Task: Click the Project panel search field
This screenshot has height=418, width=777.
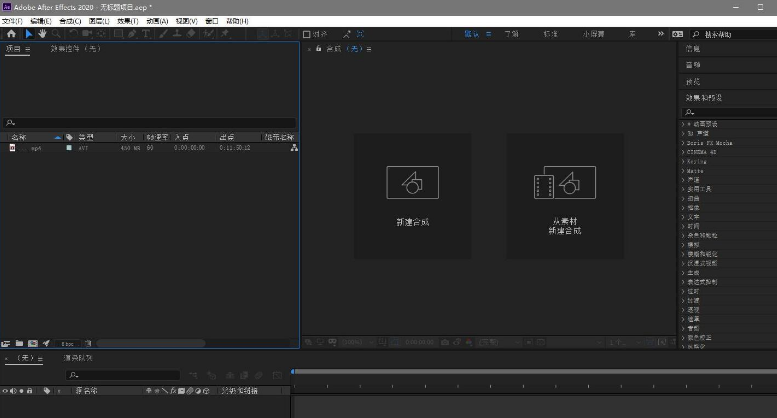Action: (150, 123)
